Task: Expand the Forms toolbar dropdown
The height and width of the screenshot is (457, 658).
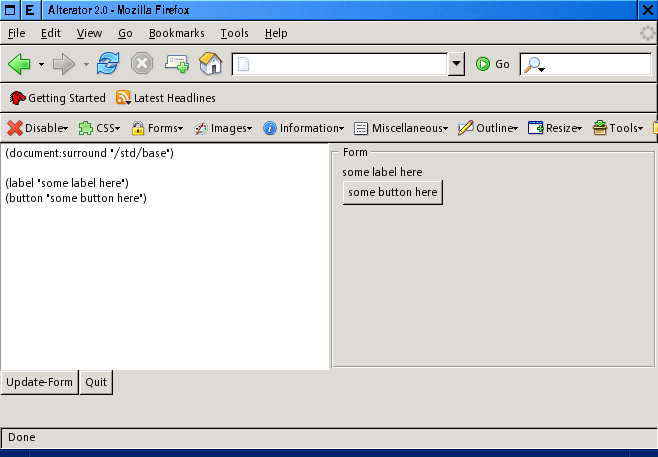Action: pyautogui.click(x=158, y=128)
